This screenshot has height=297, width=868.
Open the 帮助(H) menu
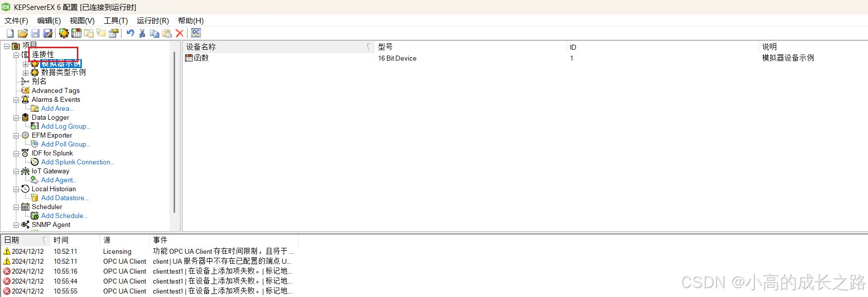coord(191,20)
